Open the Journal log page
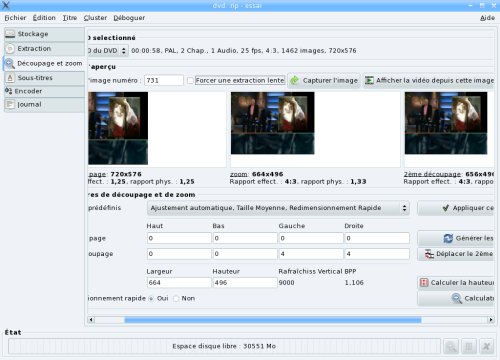500x360 pixels. click(x=44, y=104)
